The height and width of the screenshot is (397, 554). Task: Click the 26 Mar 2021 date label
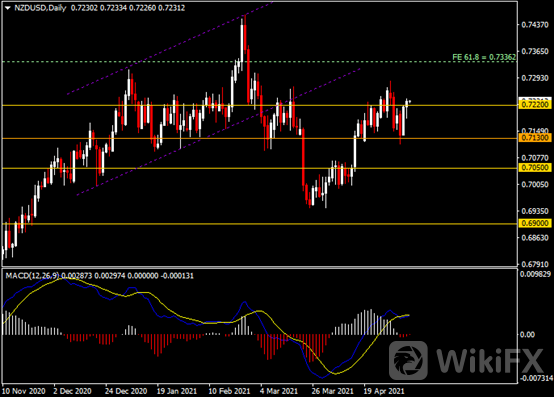[332, 391]
